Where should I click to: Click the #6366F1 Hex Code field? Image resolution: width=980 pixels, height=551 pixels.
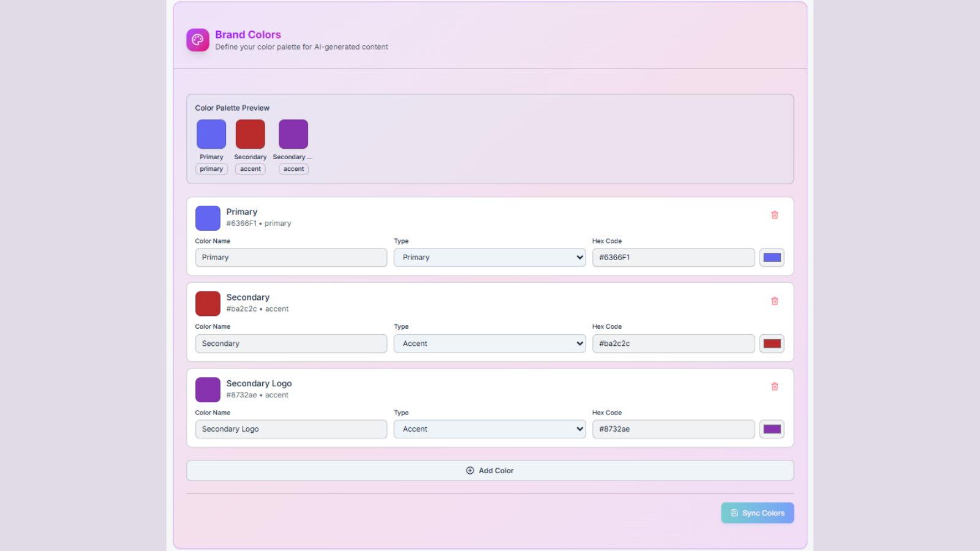(673, 258)
